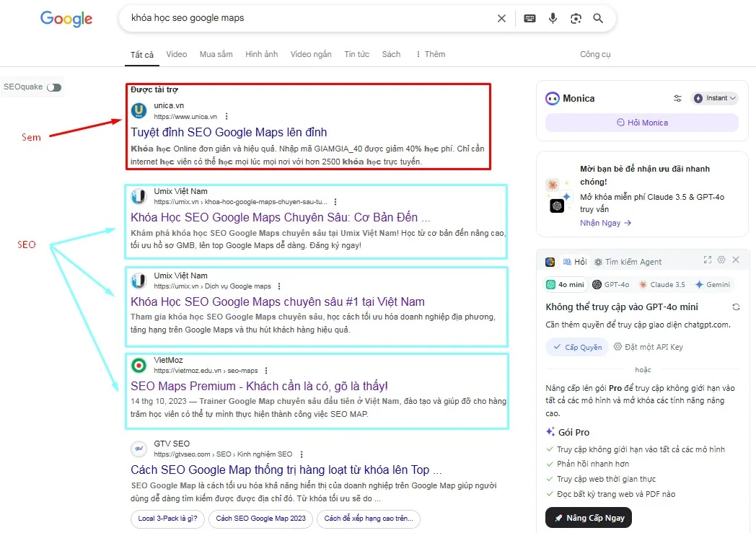Click the Google logo
The image size is (756, 533).
(66, 19)
